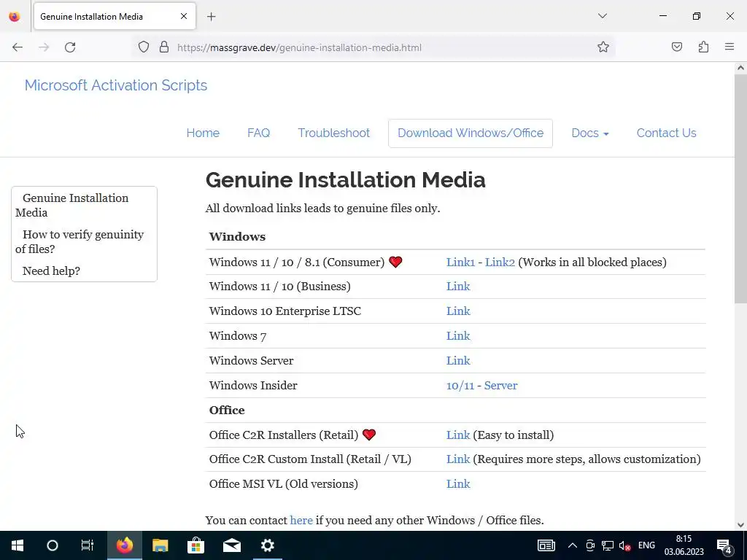The height and width of the screenshot is (560, 747).
Task: Select Download Windows/Office nav item
Action: point(471,133)
